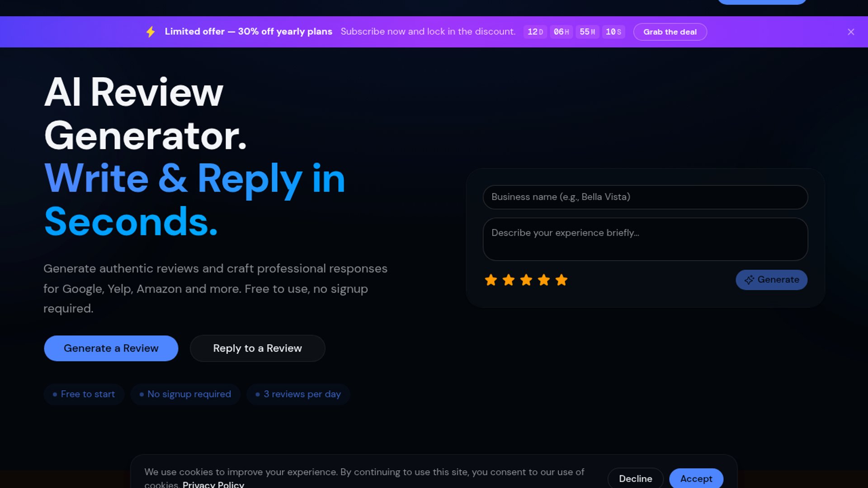Select the second rating star
Viewport: 868px width, 488px height.
(x=508, y=280)
